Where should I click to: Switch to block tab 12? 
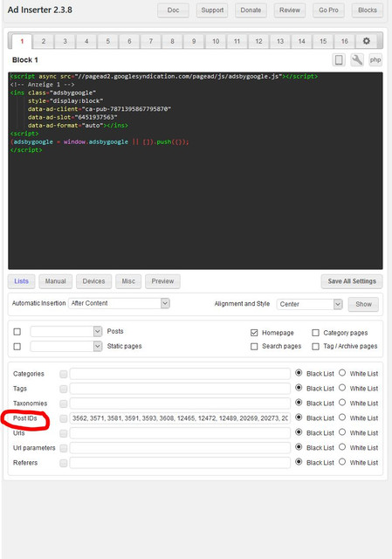(258, 41)
